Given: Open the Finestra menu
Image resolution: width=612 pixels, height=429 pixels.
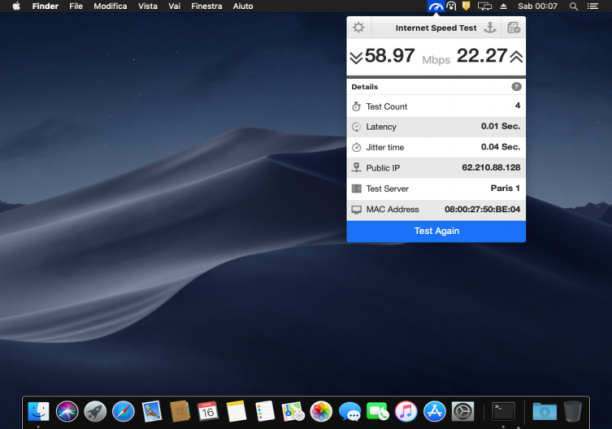Looking at the screenshot, I should 206,6.
